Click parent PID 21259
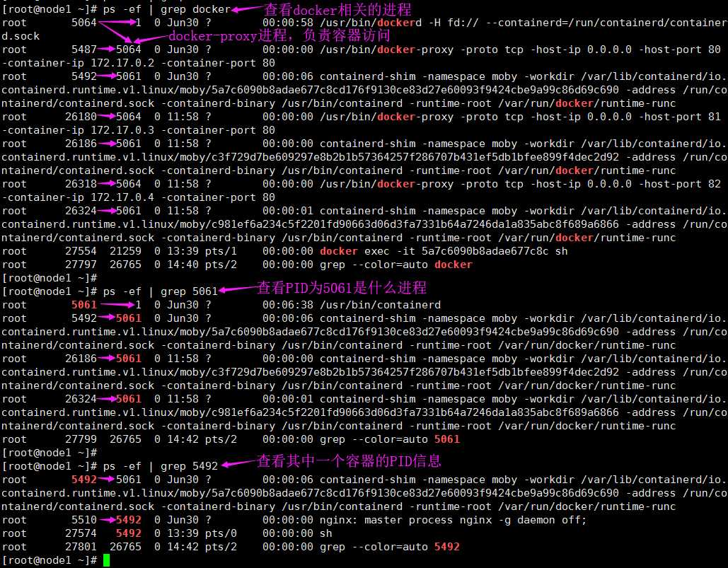 point(125,252)
